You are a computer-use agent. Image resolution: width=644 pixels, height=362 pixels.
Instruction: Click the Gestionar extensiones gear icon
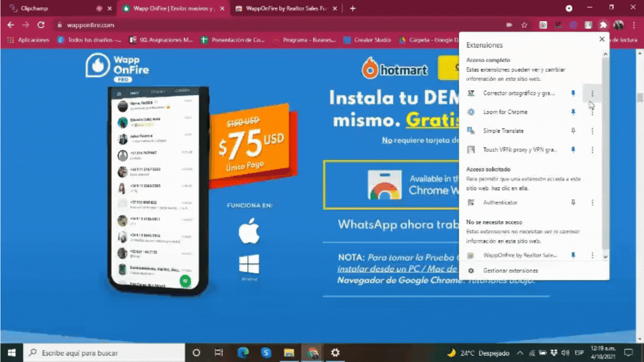[x=470, y=271]
